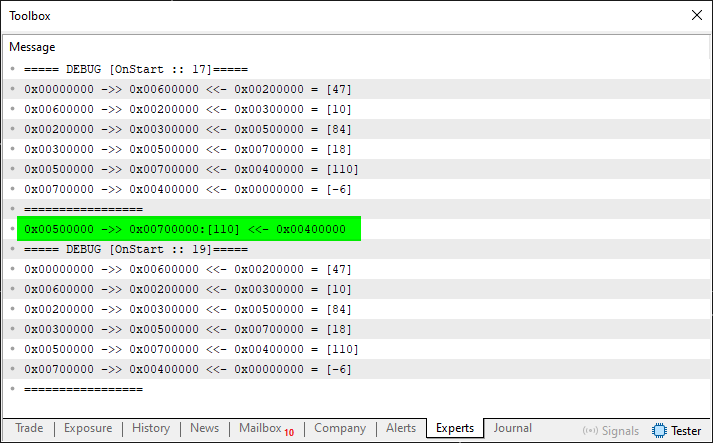Open the Signals button

[610, 430]
